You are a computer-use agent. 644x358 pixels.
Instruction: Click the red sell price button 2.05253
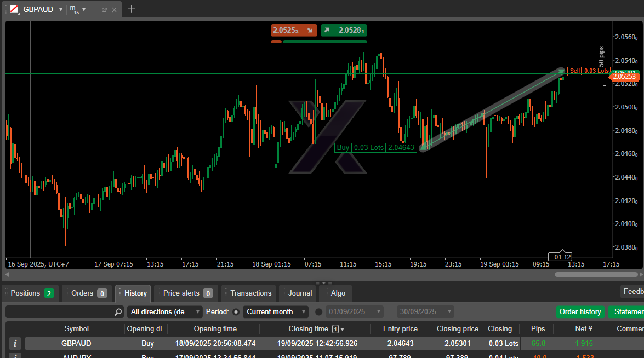(x=293, y=31)
